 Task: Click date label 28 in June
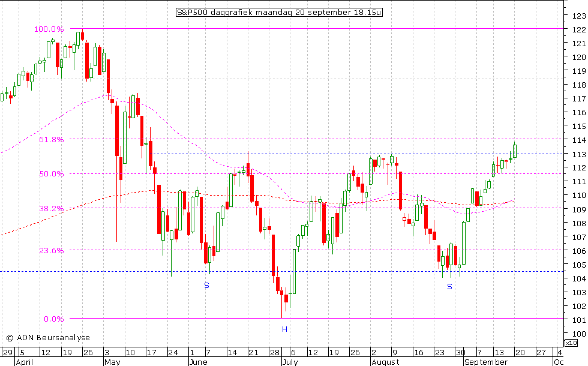pyautogui.click(x=275, y=353)
